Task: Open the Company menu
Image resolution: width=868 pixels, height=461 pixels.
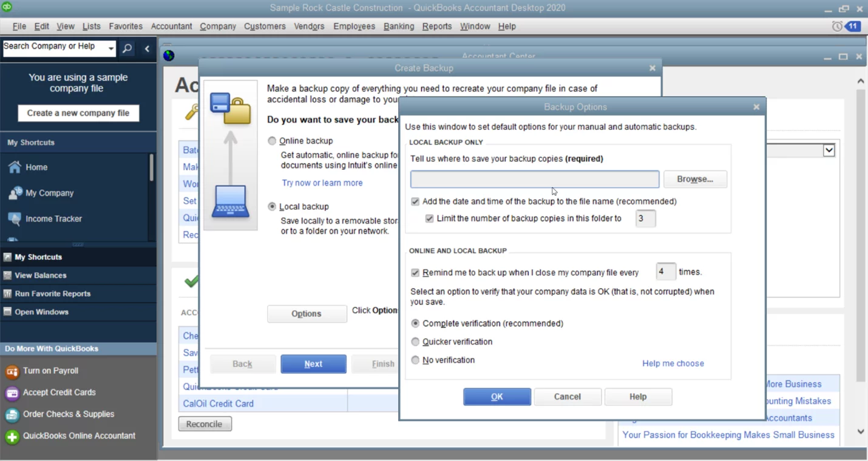Action: point(218,26)
